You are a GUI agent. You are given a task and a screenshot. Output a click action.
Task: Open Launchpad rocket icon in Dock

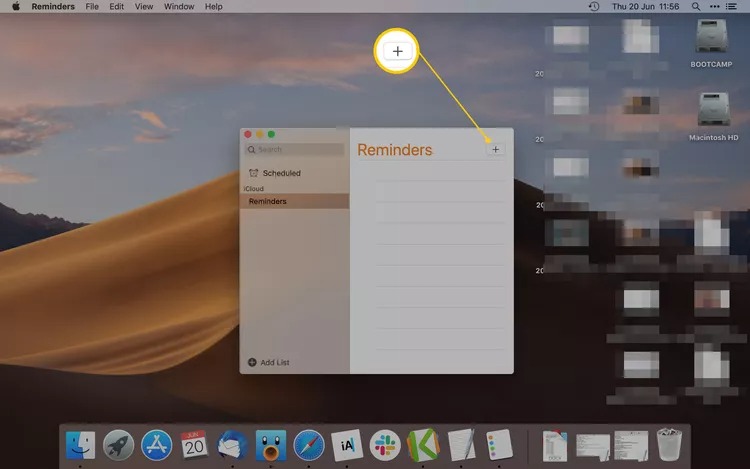[118, 445]
